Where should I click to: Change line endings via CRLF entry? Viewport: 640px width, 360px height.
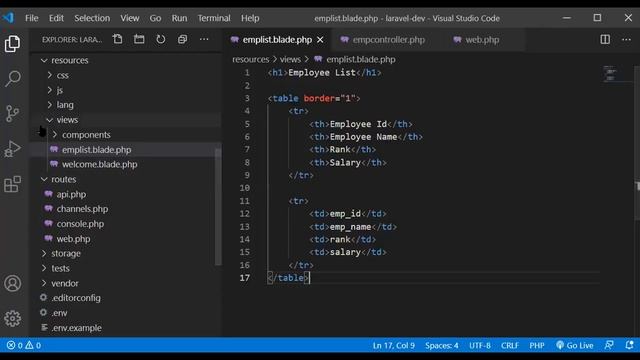[x=510, y=345]
